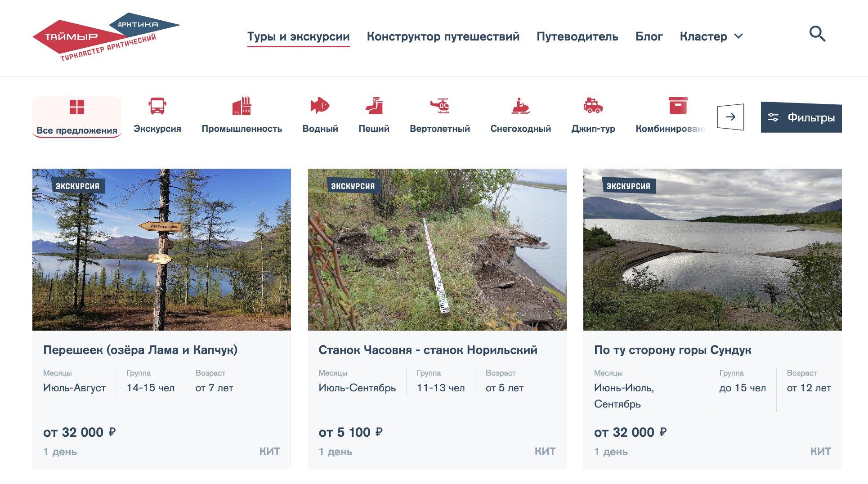Expand the Кластер dropdown menu

(x=711, y=36)
